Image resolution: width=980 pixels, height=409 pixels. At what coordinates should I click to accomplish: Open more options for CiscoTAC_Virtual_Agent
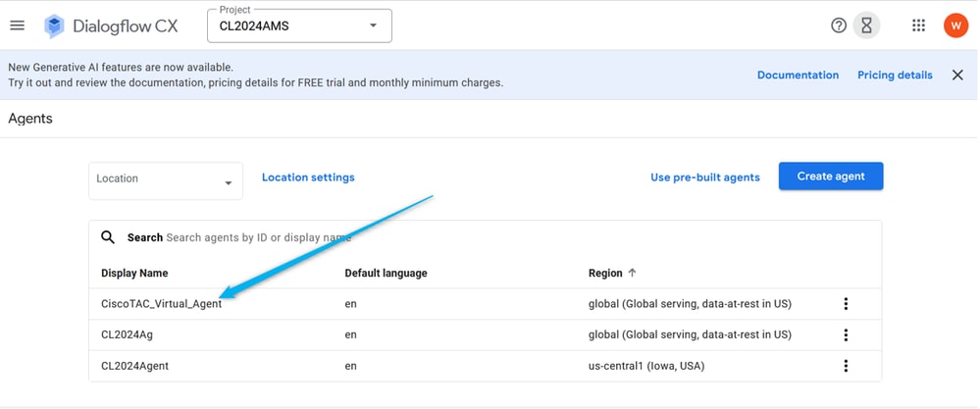click(846, 304)
